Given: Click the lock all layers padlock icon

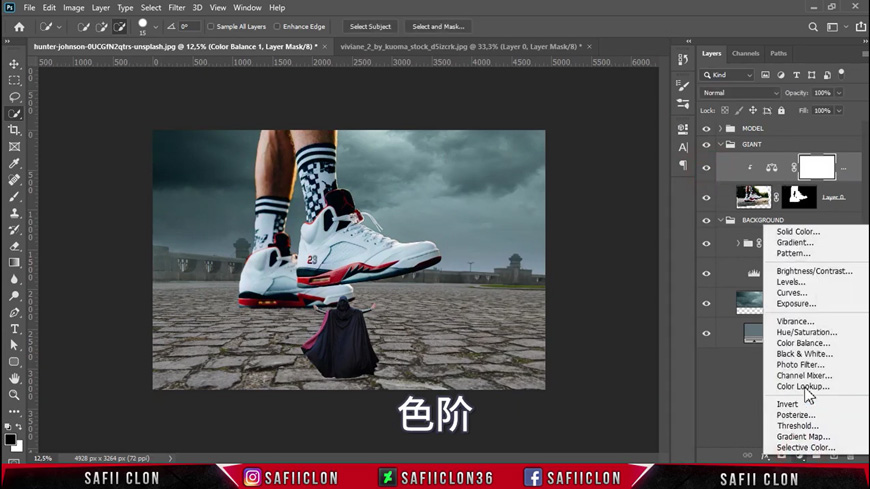Looking at the screenshot, I should 781,111.
